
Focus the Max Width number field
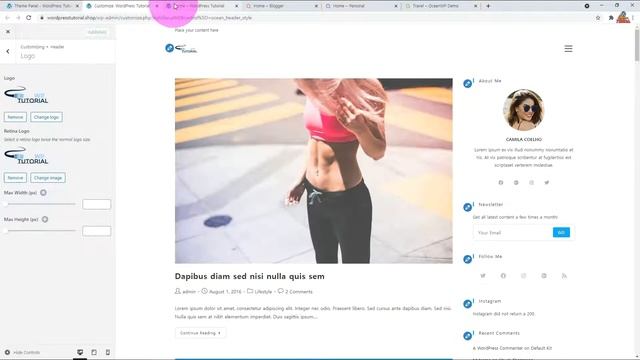click(x=96, y=204)
